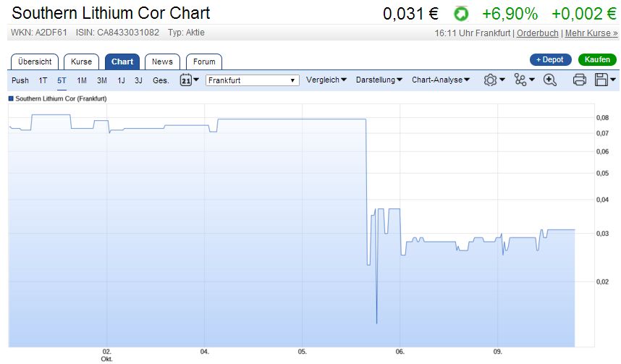Click the 05. date axis label
621x364 pixels.
303,351
